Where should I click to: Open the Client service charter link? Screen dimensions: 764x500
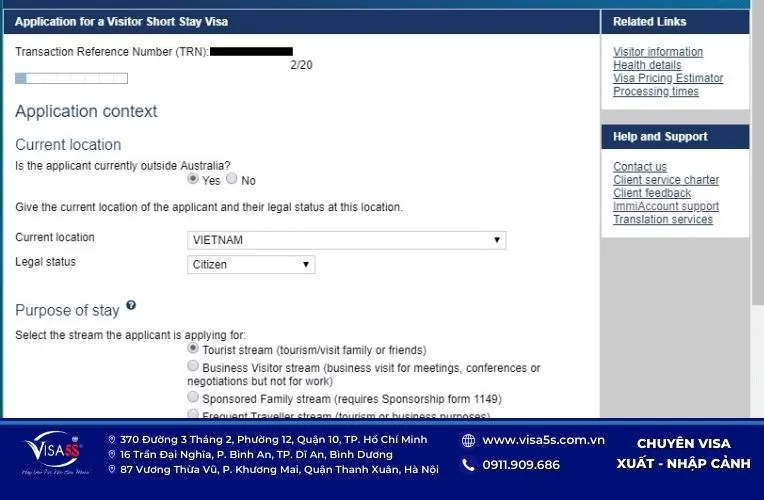(666, 180)
